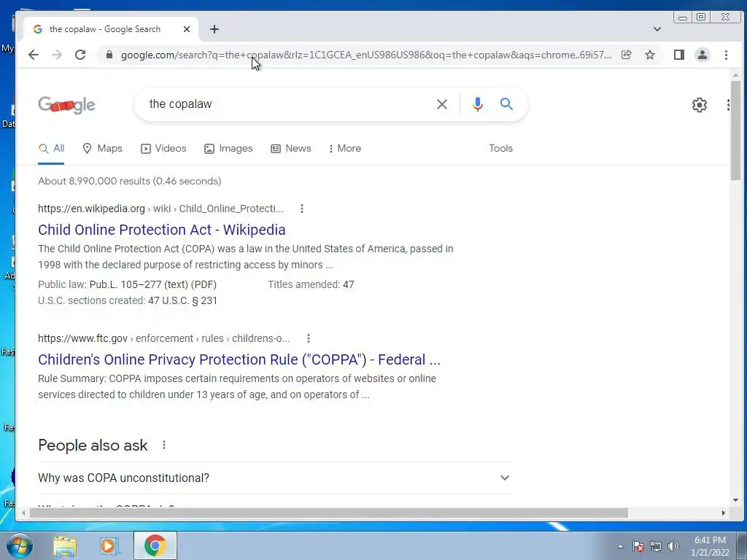Click inside the 'the copalaw' search field
Screen dimensions: 747x560
tap(286, 104)
